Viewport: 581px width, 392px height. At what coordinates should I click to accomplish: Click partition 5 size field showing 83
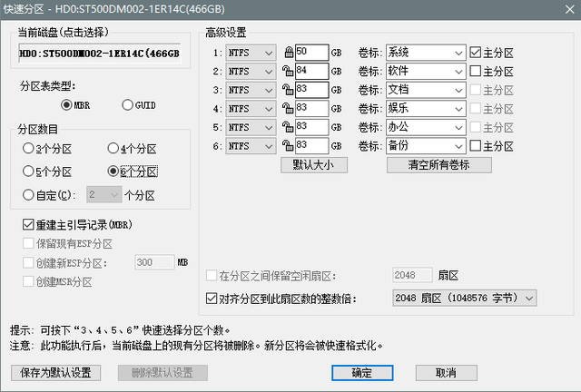pos(311,127)
